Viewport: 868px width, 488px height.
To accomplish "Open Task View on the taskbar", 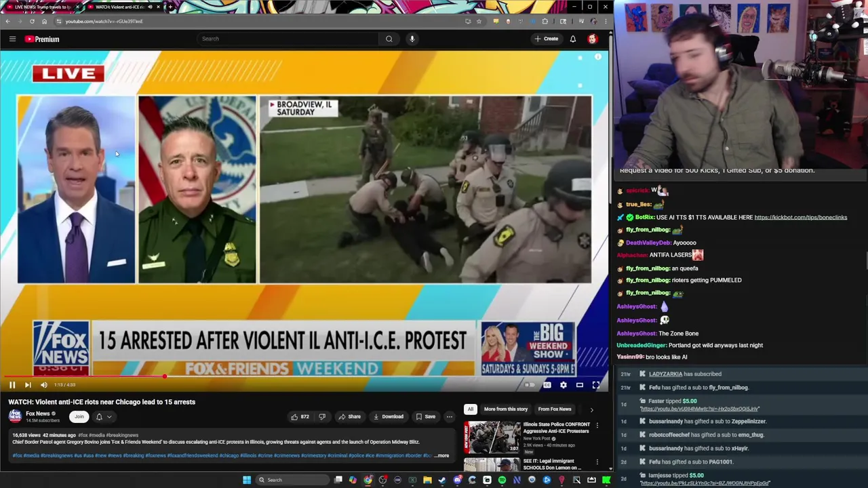I will [338, 480].
